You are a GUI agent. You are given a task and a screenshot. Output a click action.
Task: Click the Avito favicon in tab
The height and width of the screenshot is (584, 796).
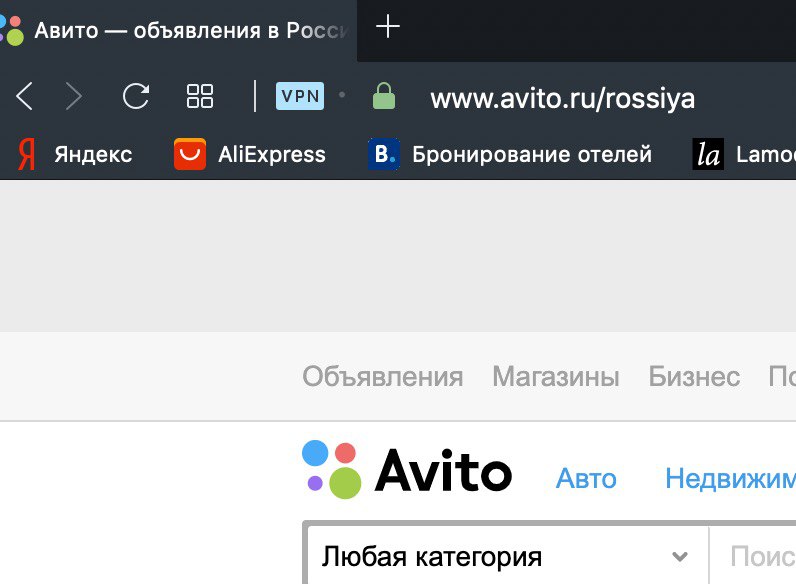[x=12, y=30]
